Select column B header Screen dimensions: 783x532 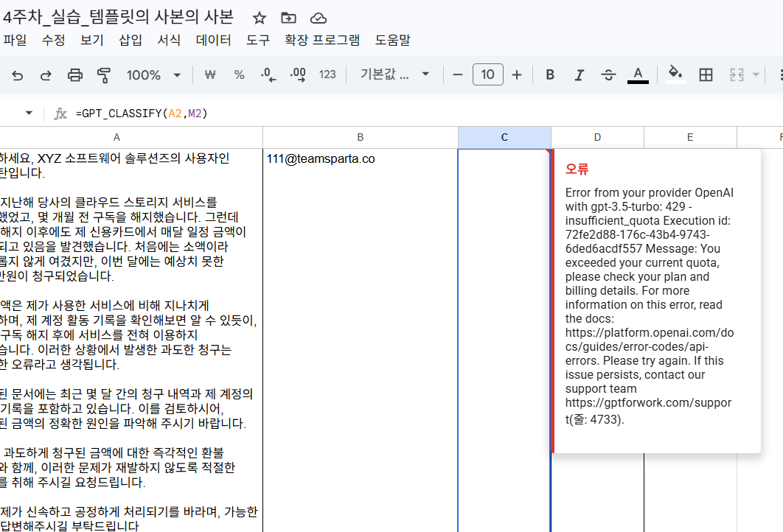(360, 137)
